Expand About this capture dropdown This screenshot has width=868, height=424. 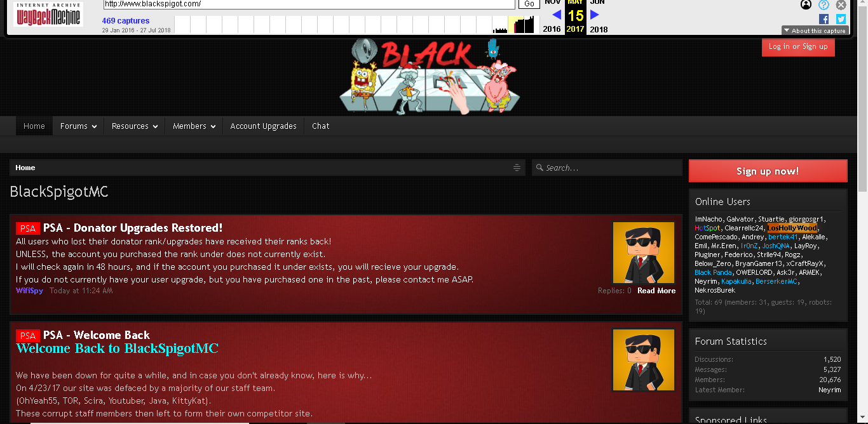[x=815, y=30]
